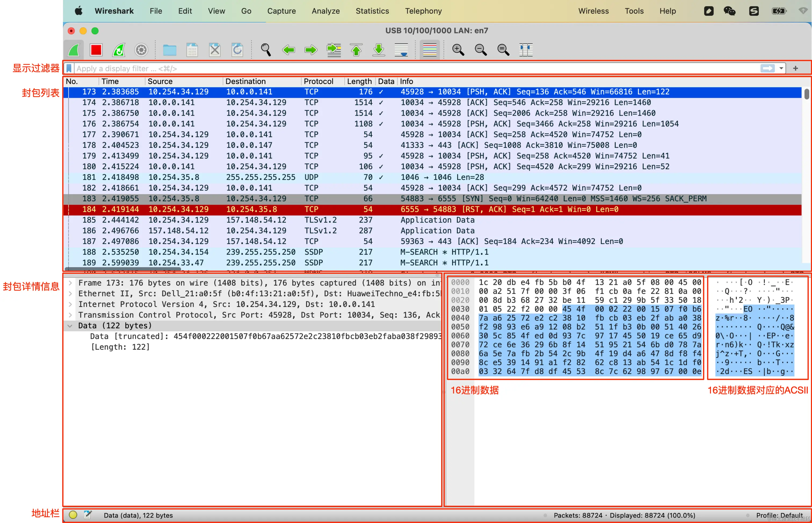Click the packet list vertical scrollbar thumb
The width and height of the screenshot is (812, 523).
(x=807, y=94)
